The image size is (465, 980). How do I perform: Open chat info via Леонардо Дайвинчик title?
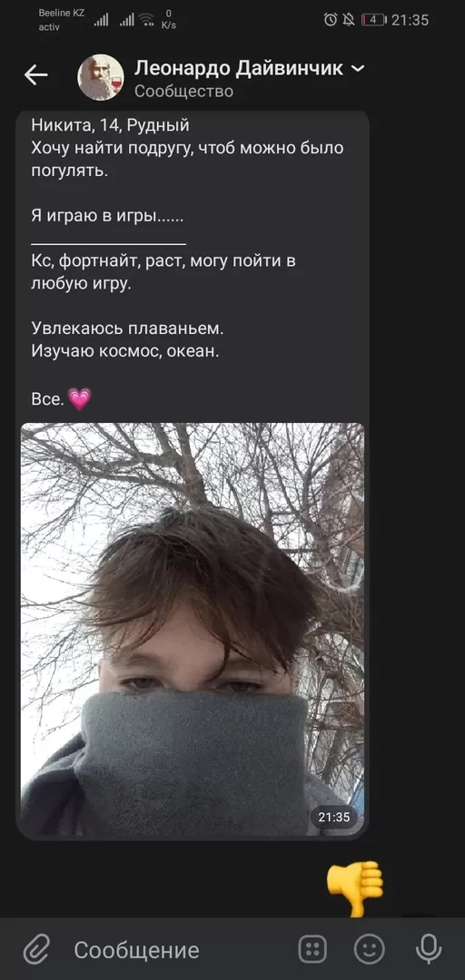[239, 68]
